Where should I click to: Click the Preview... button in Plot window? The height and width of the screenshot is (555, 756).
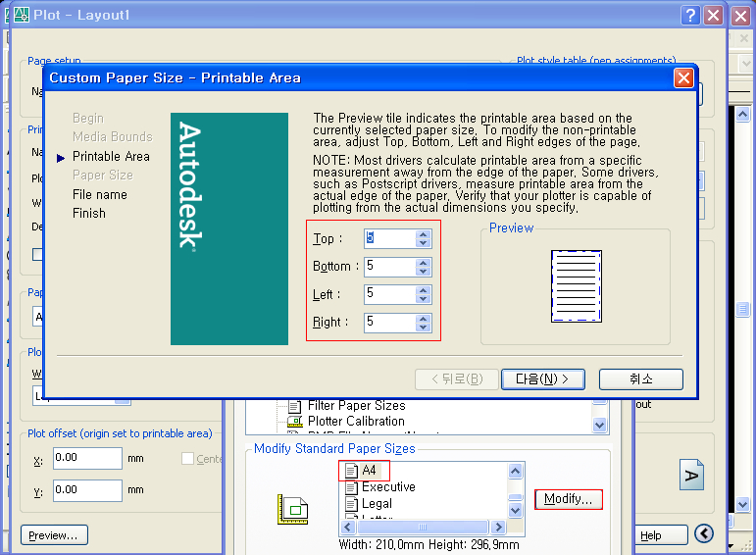tap(54, 535)
